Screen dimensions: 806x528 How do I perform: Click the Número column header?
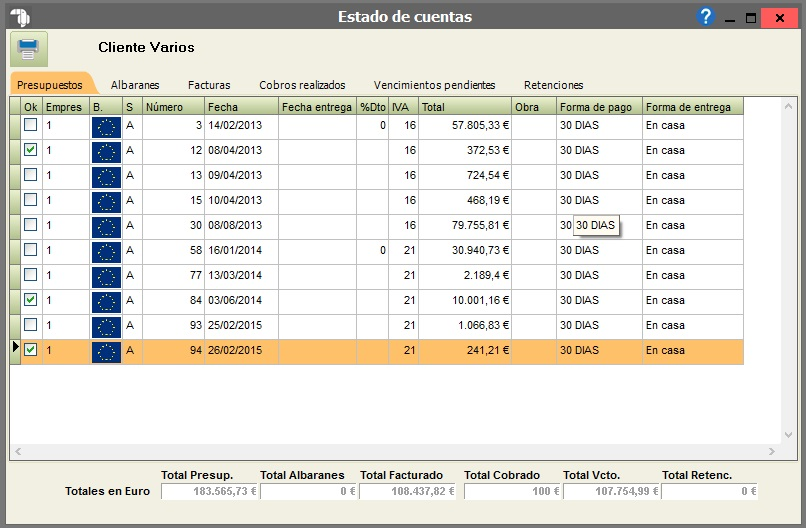click(173, 106)
